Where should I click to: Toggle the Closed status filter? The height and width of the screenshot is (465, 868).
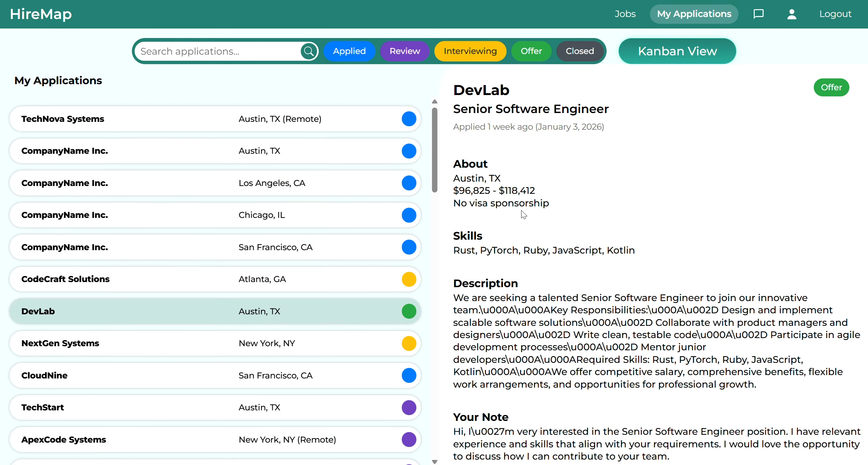(x=579, y=51)
